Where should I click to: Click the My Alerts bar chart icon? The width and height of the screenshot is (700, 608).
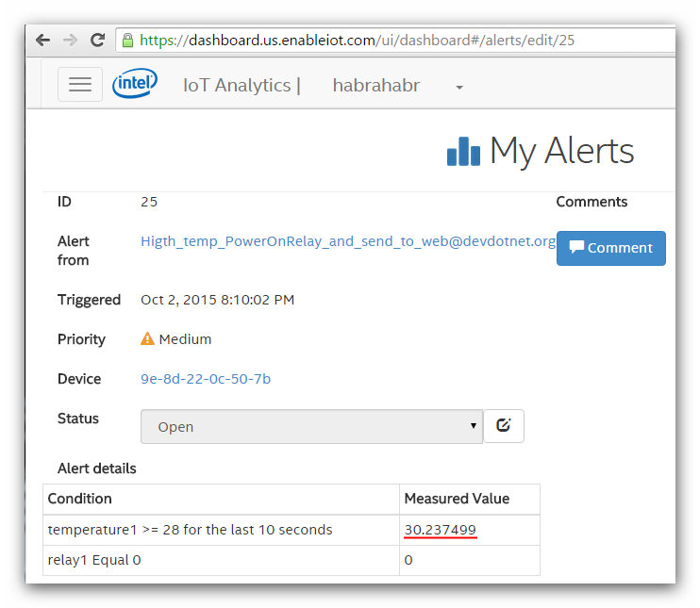click(463, 151)
